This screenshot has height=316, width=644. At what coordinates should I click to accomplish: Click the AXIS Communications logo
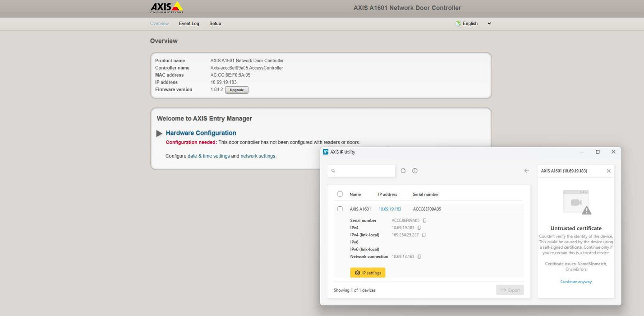point(166,7)
